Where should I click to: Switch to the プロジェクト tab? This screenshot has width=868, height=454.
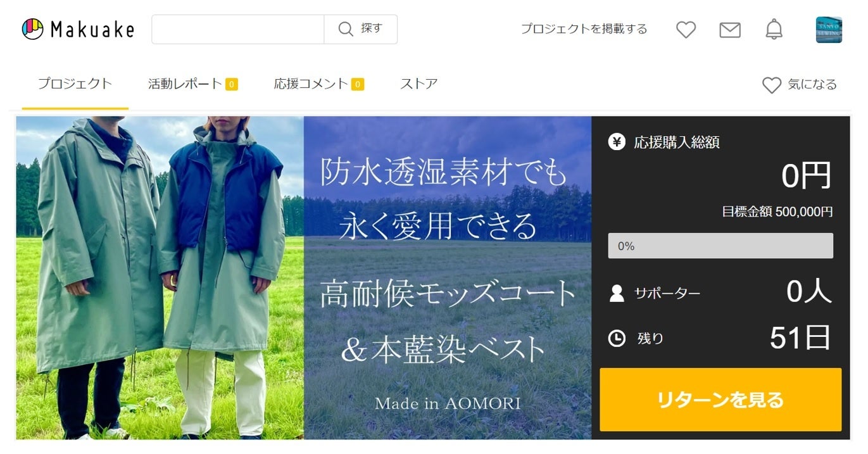(x=75, y=84)
